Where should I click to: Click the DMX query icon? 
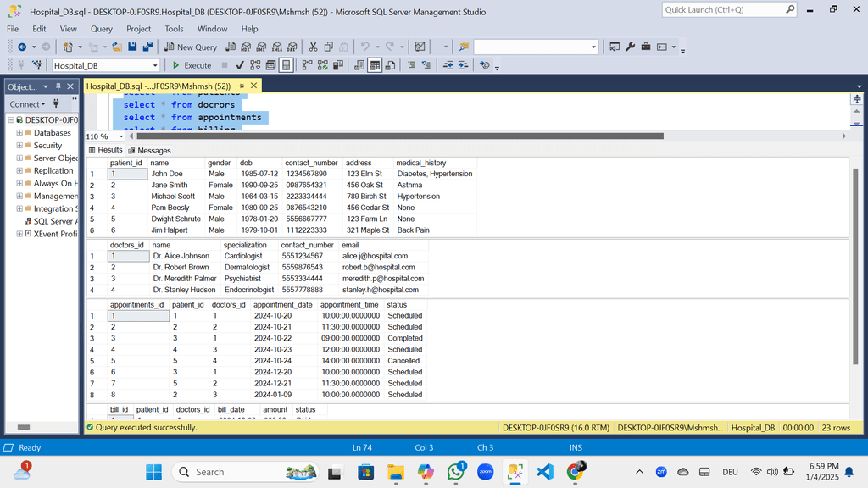261,47
